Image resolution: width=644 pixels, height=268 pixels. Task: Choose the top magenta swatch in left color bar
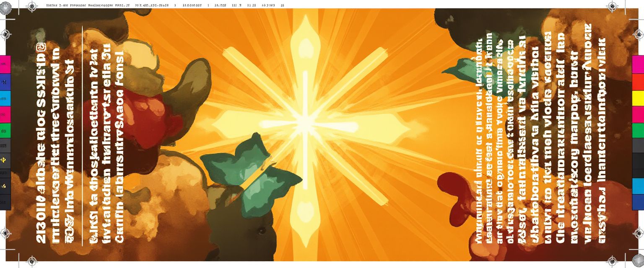pos(5,63)
